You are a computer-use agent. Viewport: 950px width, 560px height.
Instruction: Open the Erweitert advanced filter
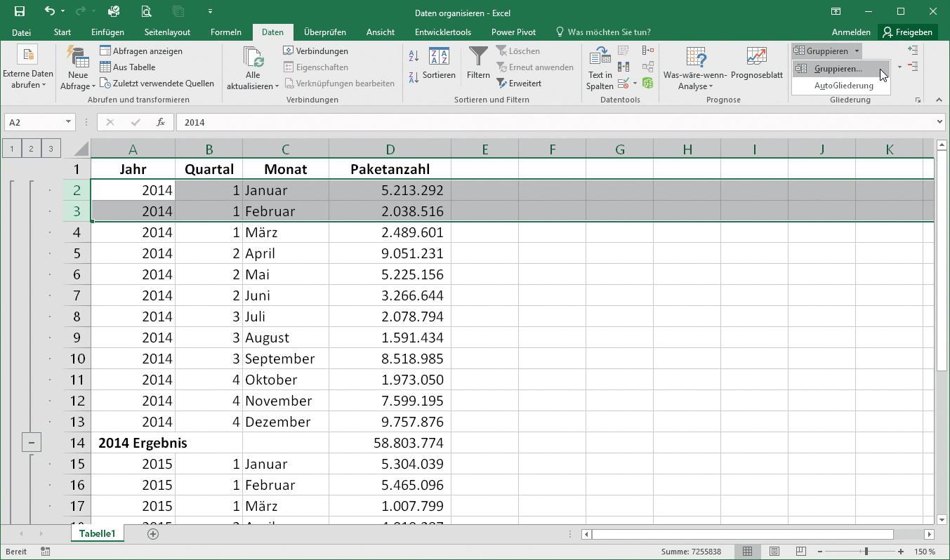click(518, 84)
